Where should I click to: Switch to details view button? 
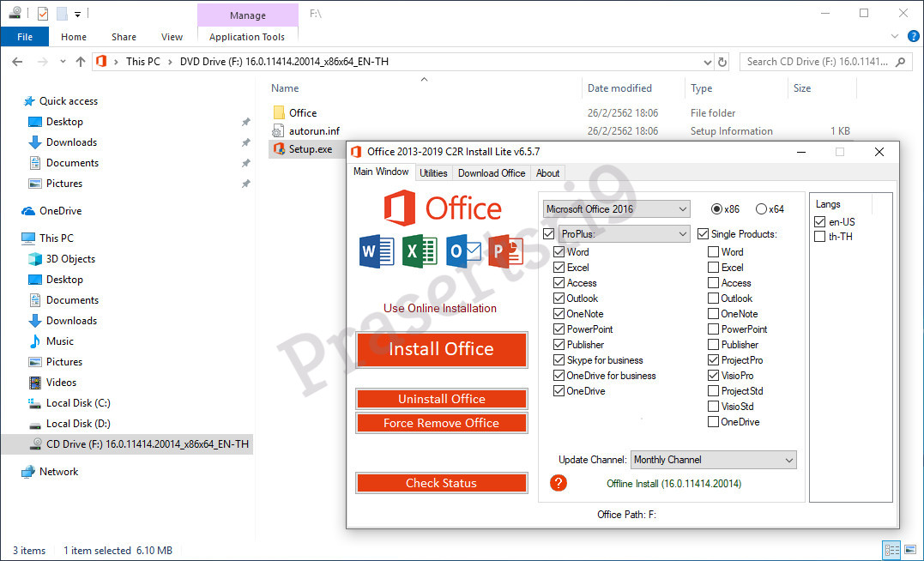click(892, 551)
